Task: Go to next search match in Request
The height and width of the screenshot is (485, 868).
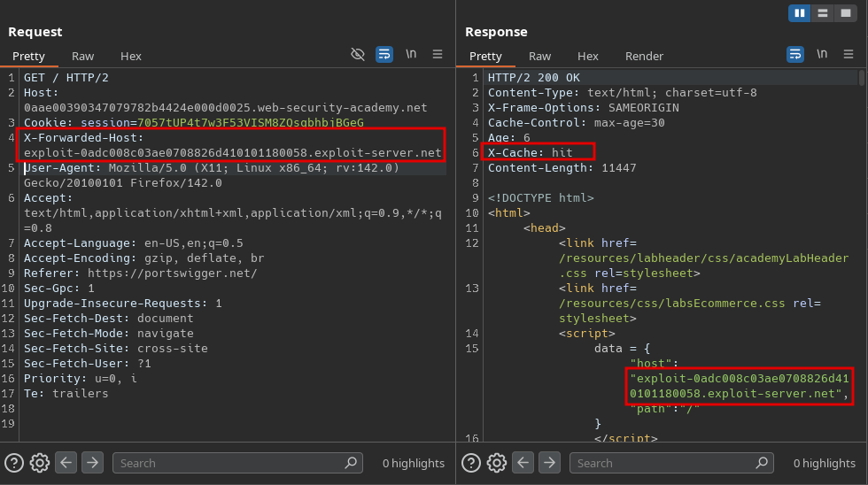Action: pos(92,462)
